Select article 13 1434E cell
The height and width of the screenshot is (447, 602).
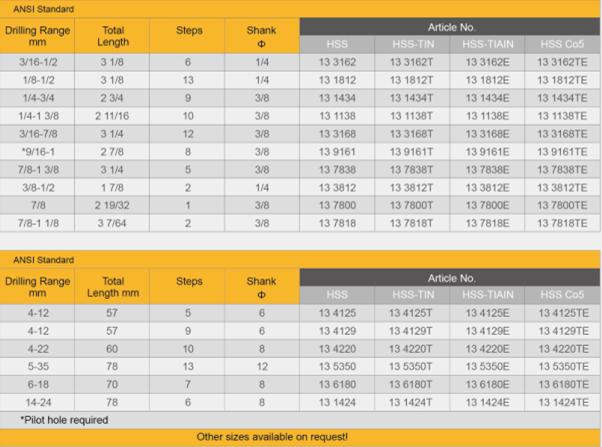pos(487,97)
